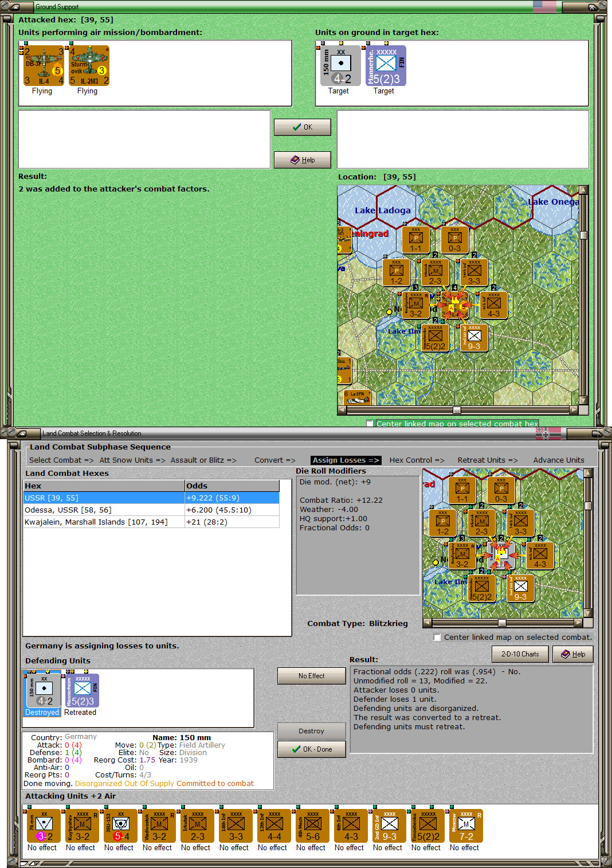Screen dimensions: 612x868
Task: Enable center linked map on selected combat hex
Action: point(370,424)
